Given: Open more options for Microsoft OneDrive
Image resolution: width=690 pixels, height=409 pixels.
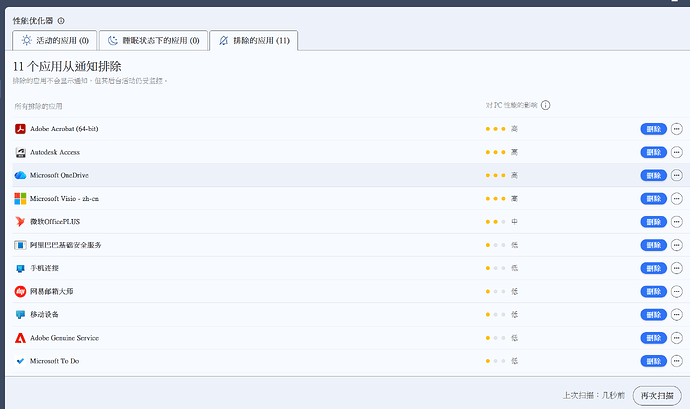Looking at the screenshot, I should coord(676,175).
